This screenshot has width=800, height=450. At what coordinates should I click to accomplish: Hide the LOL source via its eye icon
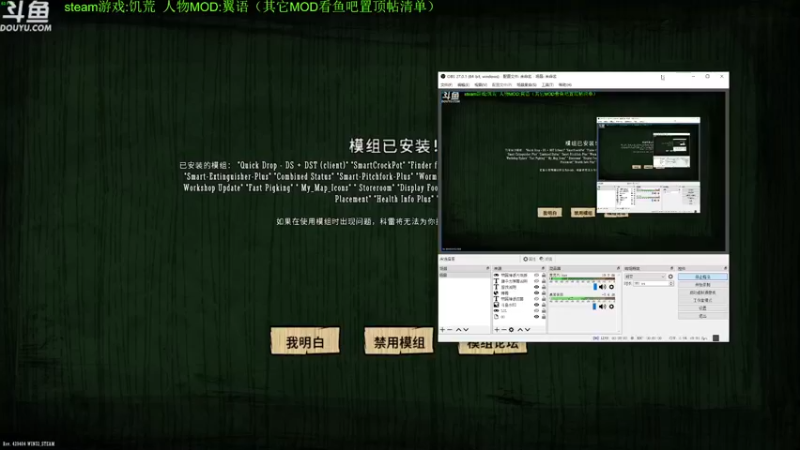point(536,311)
